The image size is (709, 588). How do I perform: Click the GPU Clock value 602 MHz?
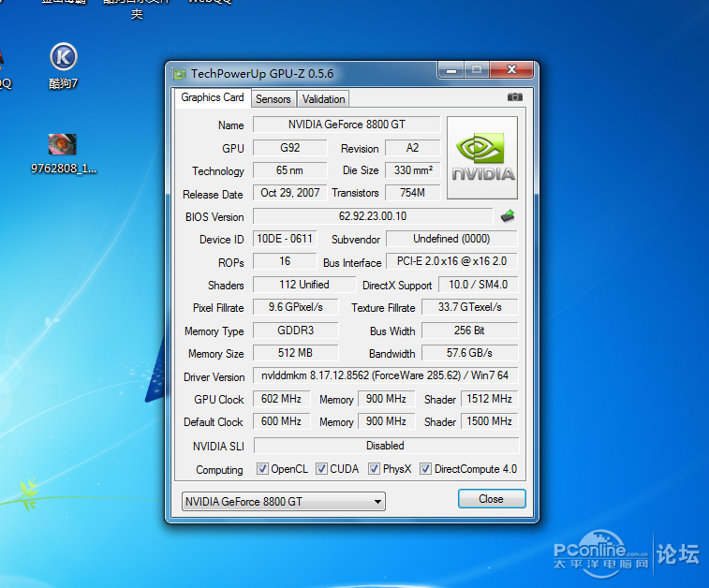[x=281, y=399]
